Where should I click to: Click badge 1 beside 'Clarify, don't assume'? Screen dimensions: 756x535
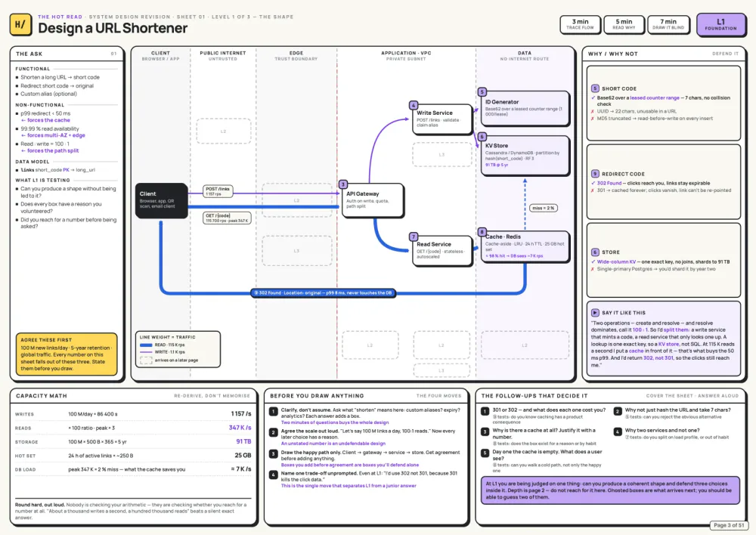coord(274,412)
